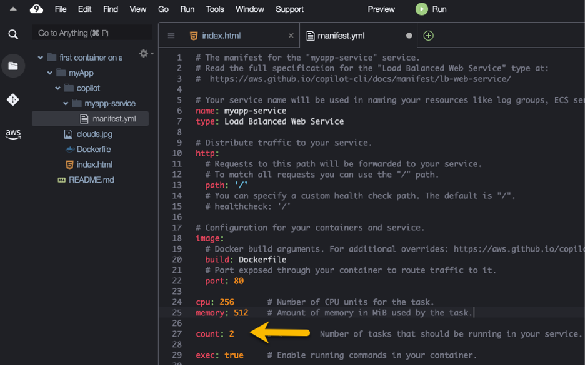Click the 'exec: true' line
The image size is (588, 366).
219,355
